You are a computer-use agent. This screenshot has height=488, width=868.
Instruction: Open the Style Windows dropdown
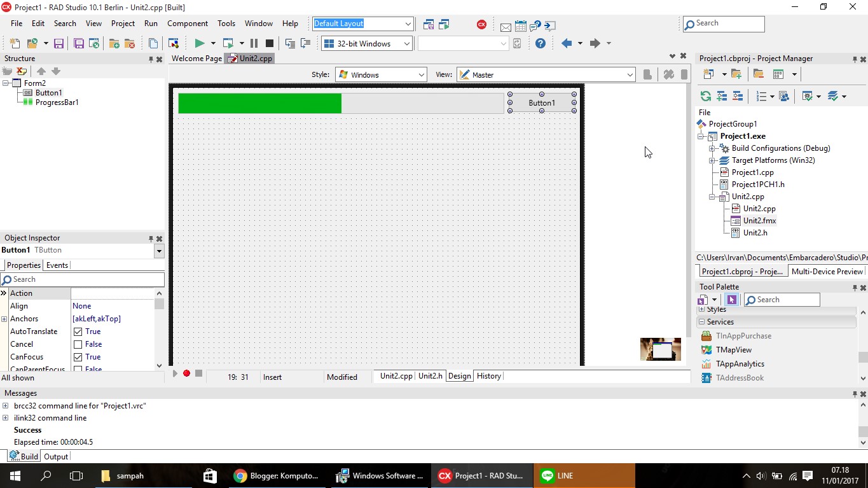pyautogui.click(x=421, y=75)
